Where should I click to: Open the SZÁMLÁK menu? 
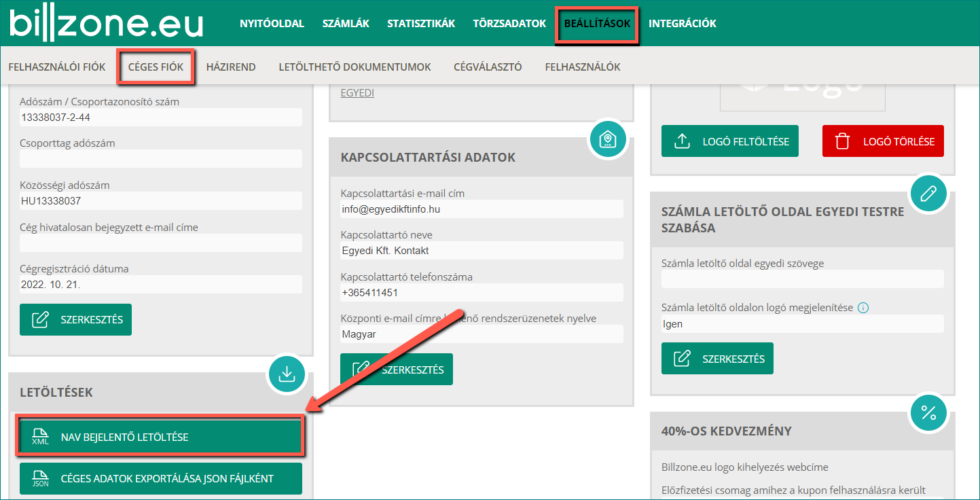tap(346, 24)
